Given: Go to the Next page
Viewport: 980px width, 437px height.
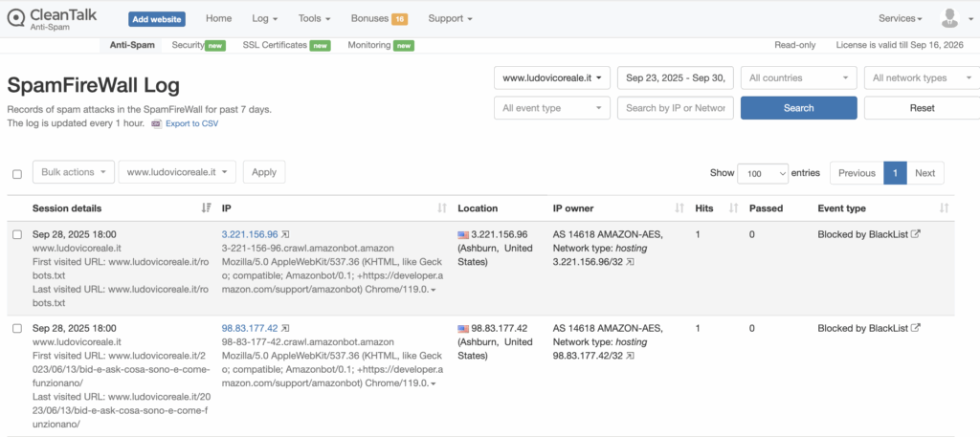Looking at the screenshot, I should [x=925, y=173].
